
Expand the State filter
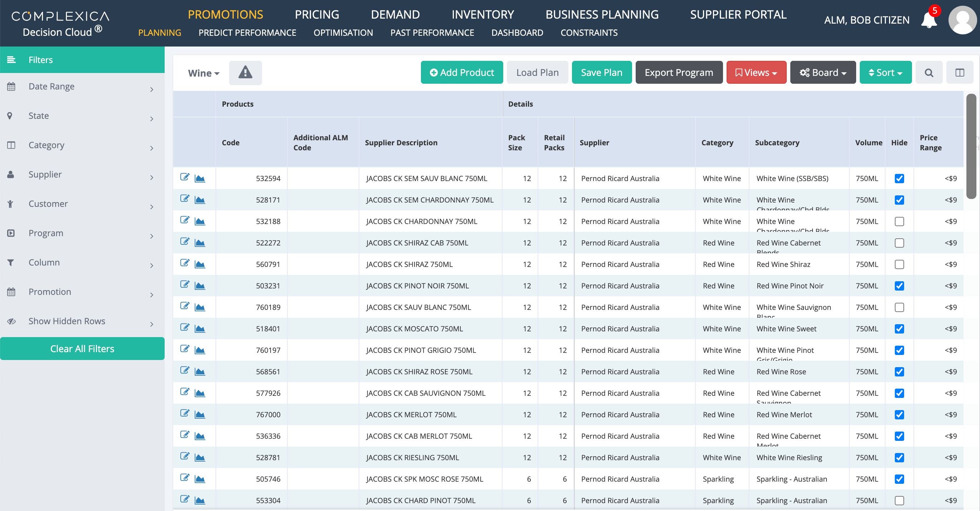(82, 116)
